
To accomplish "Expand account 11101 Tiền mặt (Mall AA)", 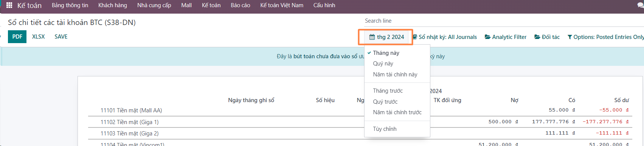I will [x=131, y=110].
